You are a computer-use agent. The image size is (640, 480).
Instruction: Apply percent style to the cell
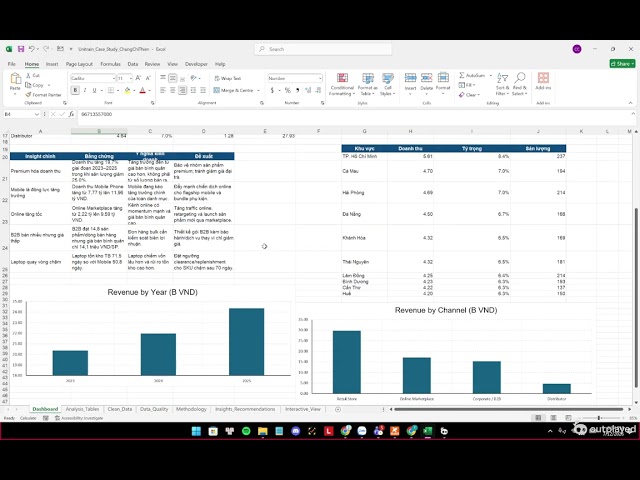(288, 90)
